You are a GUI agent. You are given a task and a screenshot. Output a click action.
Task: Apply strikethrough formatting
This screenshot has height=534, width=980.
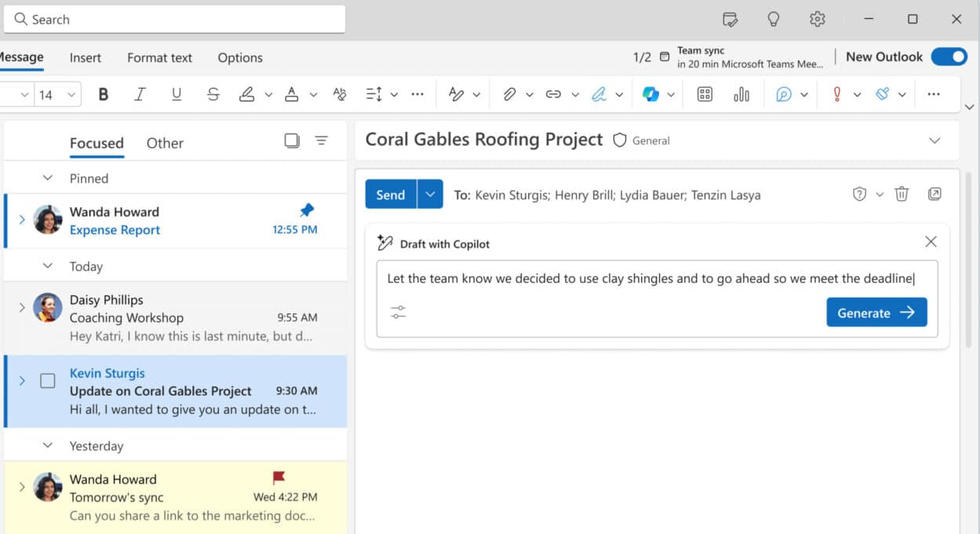pyautogui.click(x=213, y=94)
